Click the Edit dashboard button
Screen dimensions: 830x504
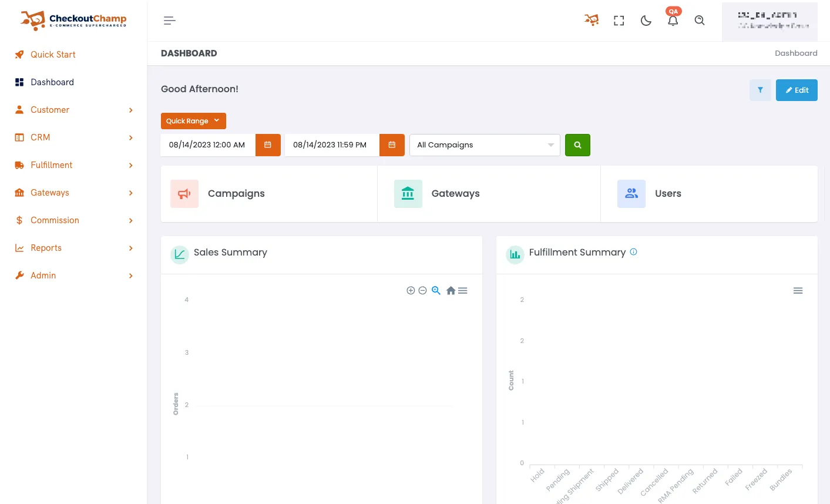click(x=797, y=90)
